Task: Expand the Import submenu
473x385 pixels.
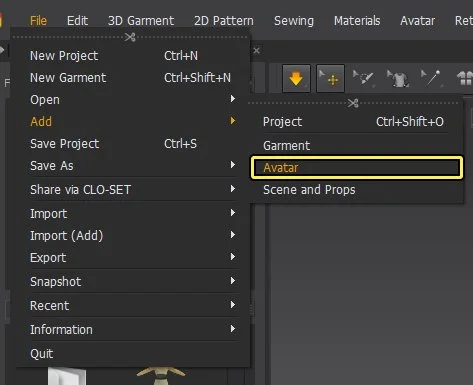Action: (x=132, y=214)
